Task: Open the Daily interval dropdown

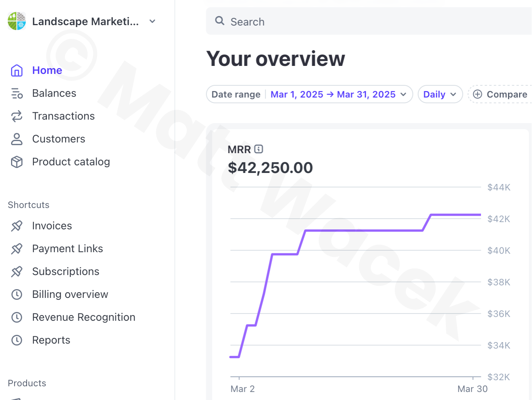Action: click(440, 94)
